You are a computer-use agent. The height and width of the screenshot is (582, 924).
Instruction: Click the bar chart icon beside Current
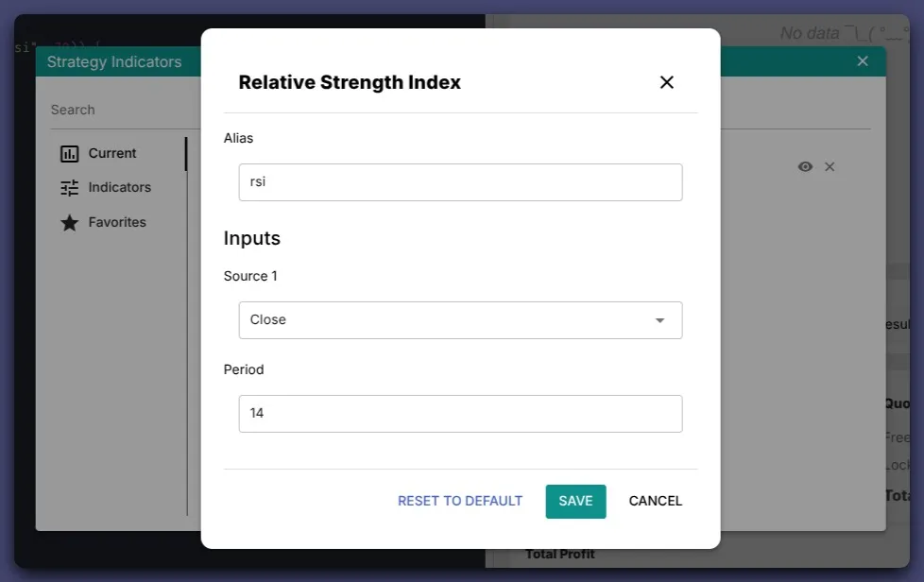pyautogui.click(x=69, y=154)
